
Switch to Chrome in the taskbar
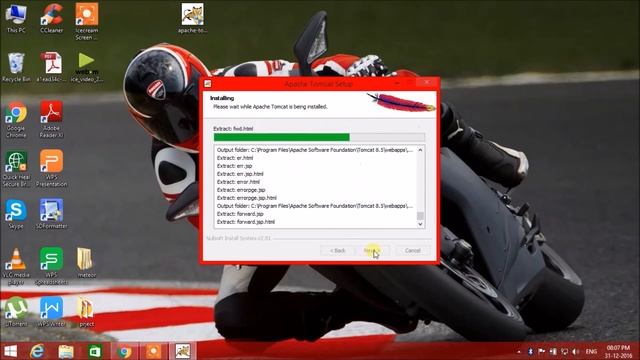pyautogui.click(x=124, y=351)
